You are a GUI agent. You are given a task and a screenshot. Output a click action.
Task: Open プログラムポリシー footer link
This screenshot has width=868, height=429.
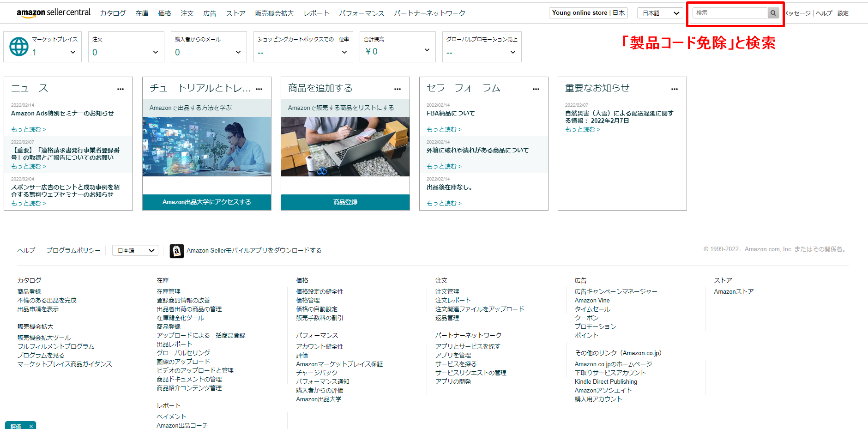(73, 250)
